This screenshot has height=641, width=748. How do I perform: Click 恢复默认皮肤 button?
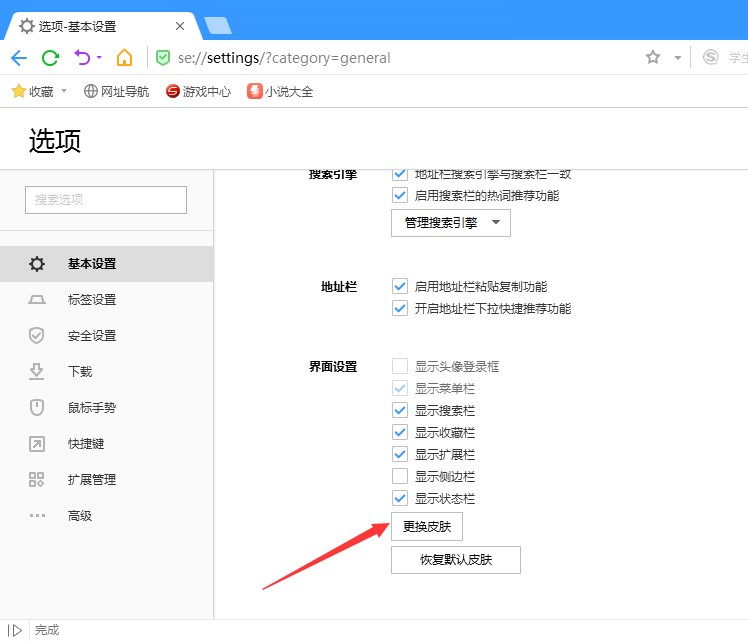pos(455,560)
